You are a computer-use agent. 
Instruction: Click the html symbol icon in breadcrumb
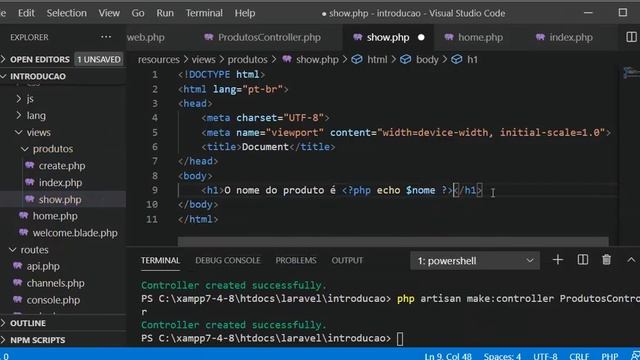357,59
